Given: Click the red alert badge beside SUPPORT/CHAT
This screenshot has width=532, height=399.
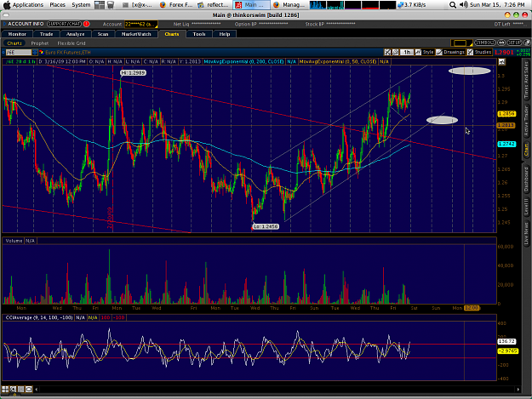Looking at the screenshot, I should pyautogui.click(x=87, y=24).
